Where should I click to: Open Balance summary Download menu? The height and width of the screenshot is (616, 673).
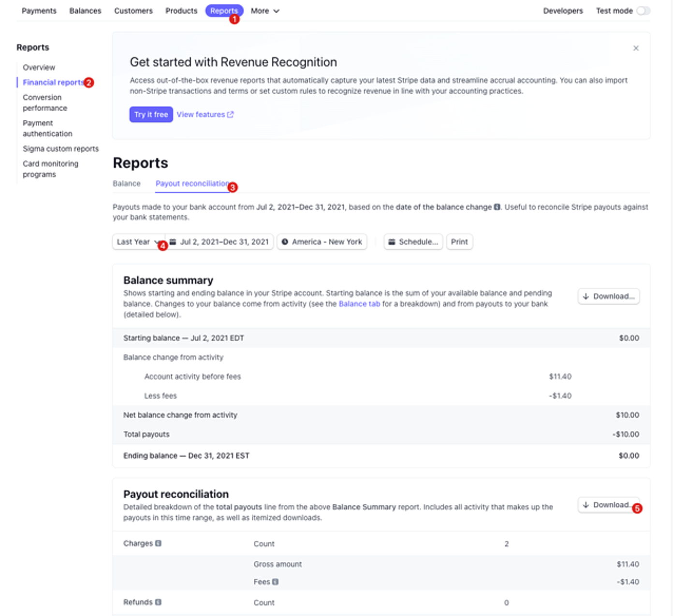609,296
